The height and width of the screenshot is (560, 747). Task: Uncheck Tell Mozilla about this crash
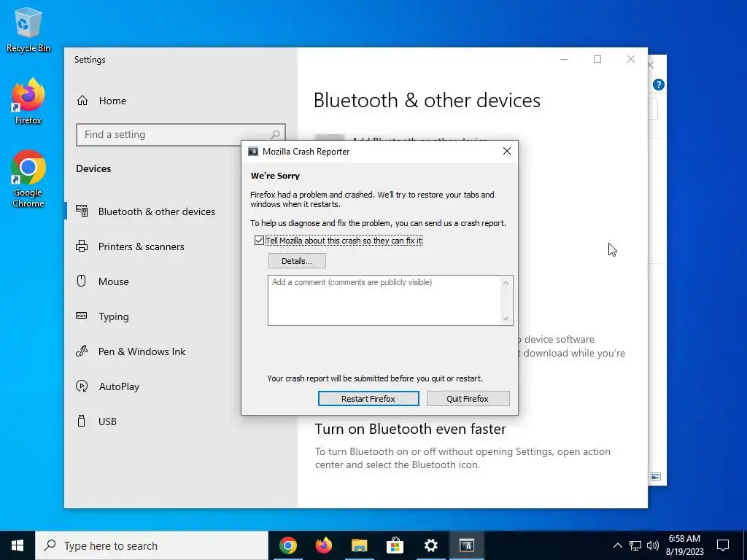coord(259,241)
